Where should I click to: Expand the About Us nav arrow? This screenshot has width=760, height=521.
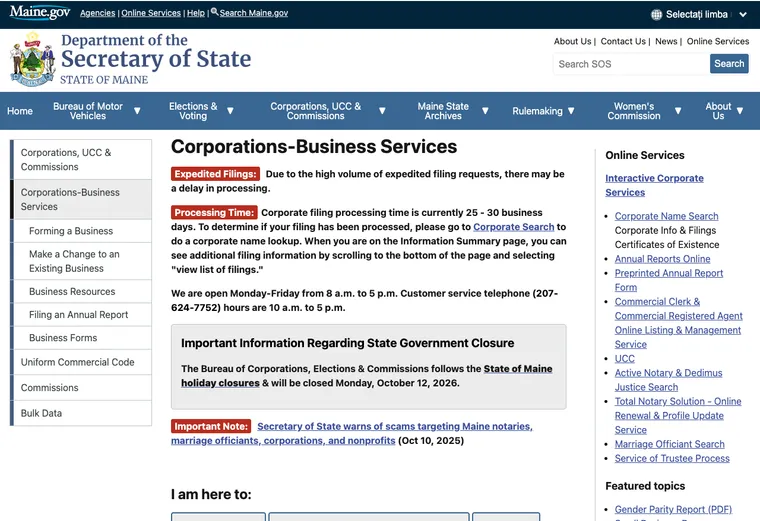click(740, 111)
